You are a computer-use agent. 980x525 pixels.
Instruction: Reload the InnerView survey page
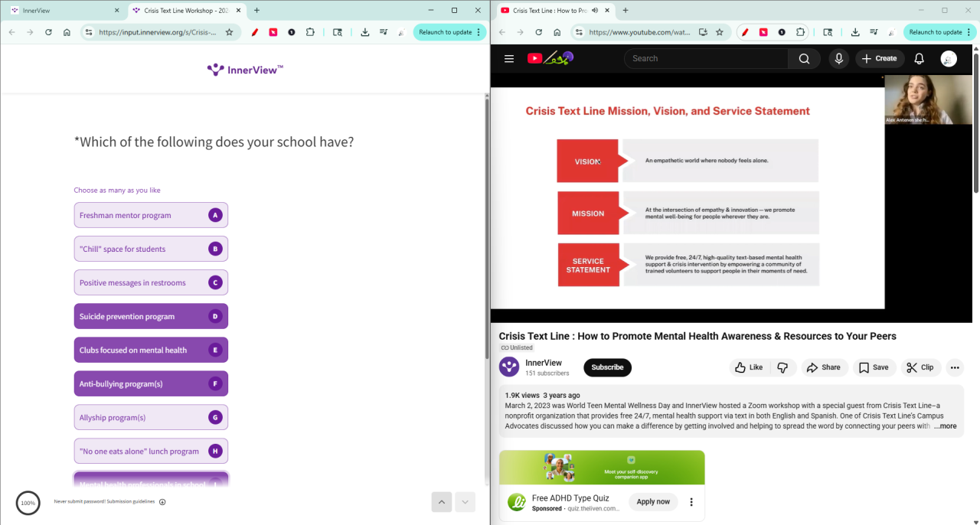48,32
